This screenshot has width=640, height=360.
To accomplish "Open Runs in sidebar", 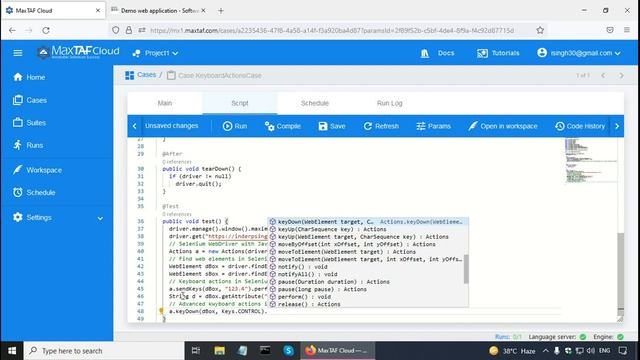I will click(28, 145).
